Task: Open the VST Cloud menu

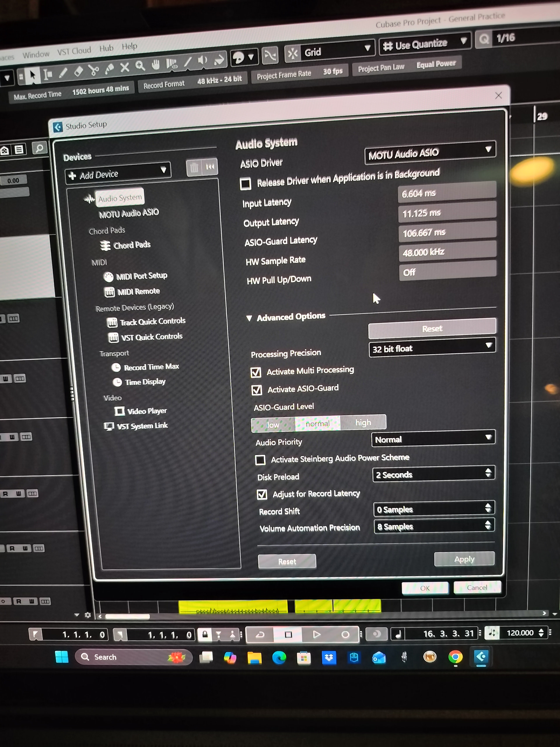Action: [74, 51]
